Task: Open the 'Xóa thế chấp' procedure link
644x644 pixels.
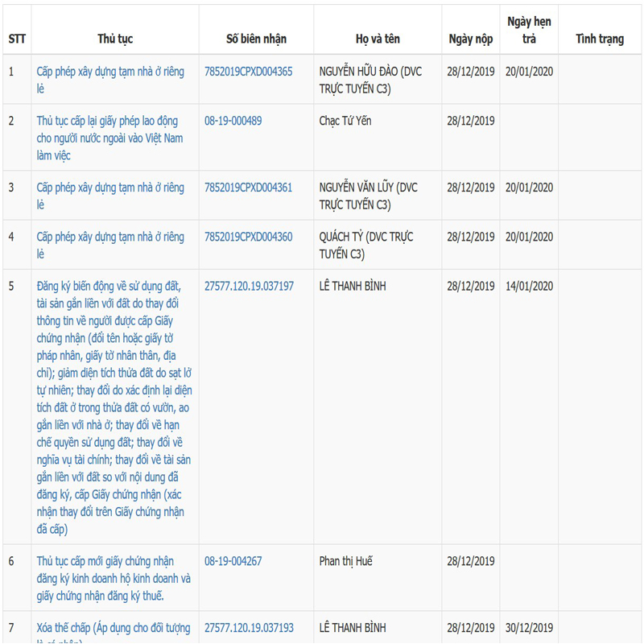Action: (x=113, y=627)
